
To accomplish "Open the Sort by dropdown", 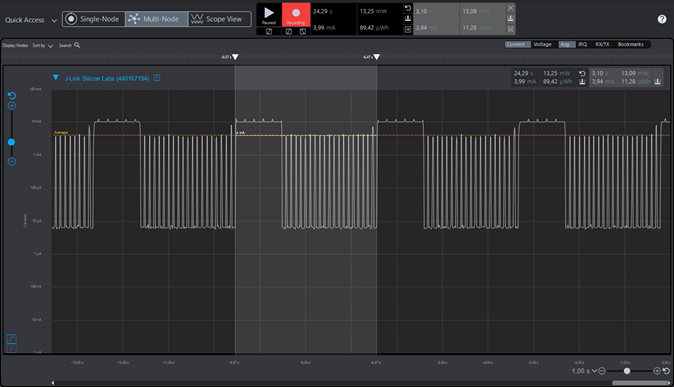I will [x=43, y=46].
